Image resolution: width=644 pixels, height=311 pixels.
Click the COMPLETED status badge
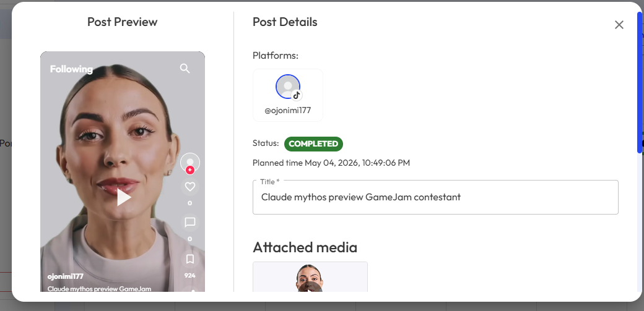tap(313, 143)
